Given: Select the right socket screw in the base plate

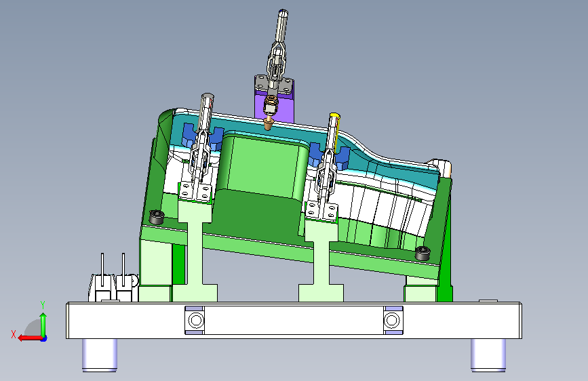Looking at the screenshot, I should [x=392, y=321].
